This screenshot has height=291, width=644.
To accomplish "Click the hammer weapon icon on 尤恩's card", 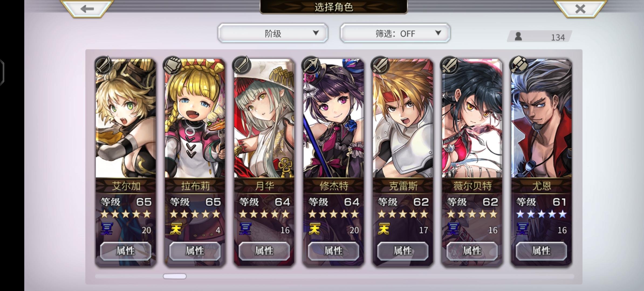I will (519, 65).
